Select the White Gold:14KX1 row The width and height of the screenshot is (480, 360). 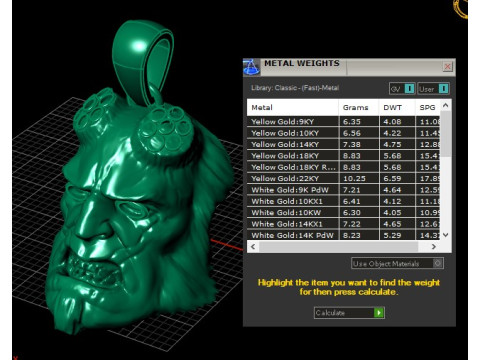coord(344,224)
